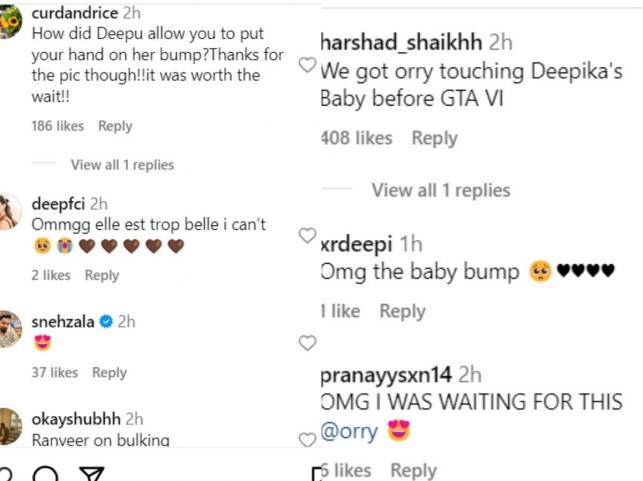This screenshot has height=481, width=643.
Task: View the 186 likes on curdandrice's comment
Action: click(x=57, y=126)
